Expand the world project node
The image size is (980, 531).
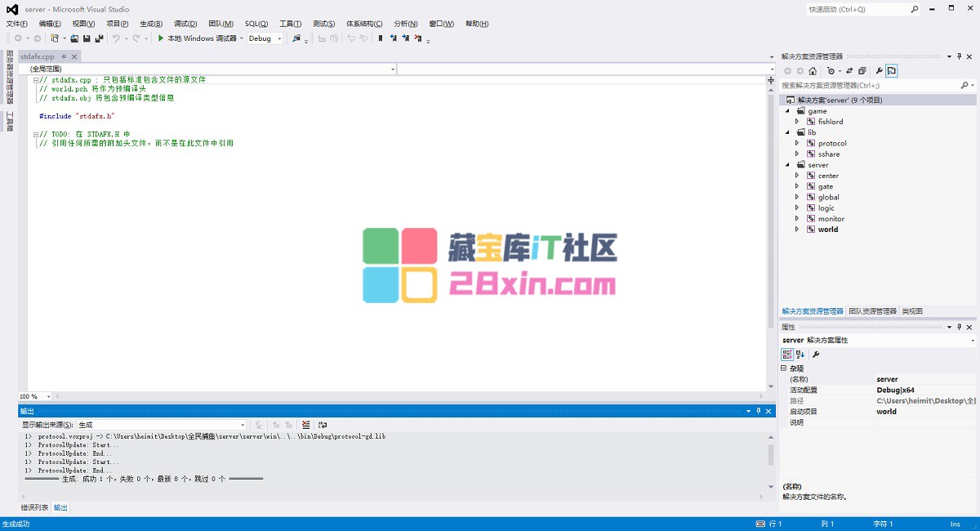point(798,230)
